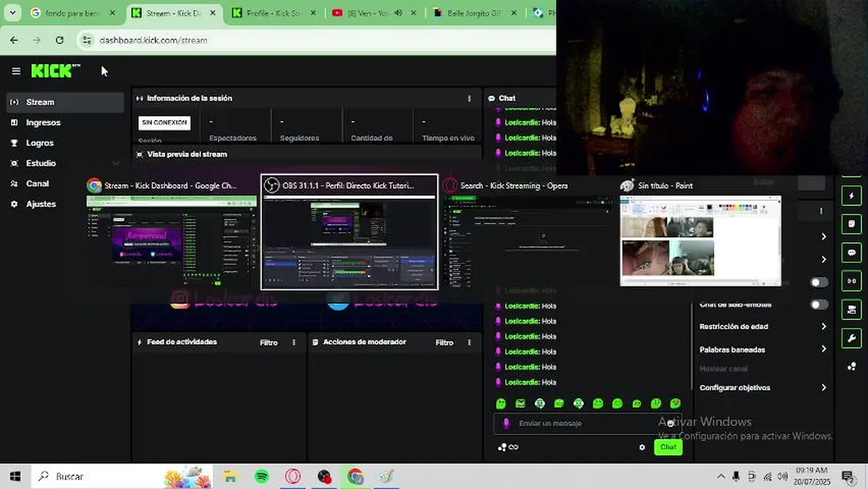Open OBS Studio from the taskbar
The height and width of the screenshot is (489, 868).
[324, 477]
